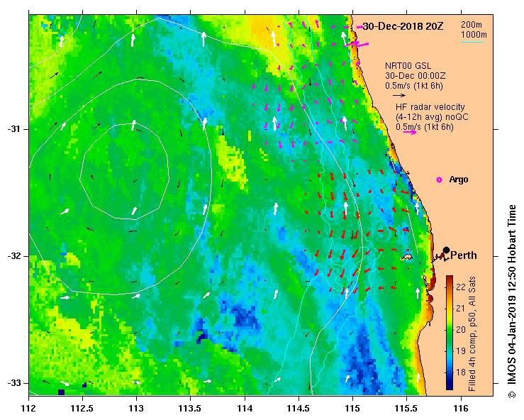Click the date label 30-Dec-2018 20Z

[x=403, y=26]
